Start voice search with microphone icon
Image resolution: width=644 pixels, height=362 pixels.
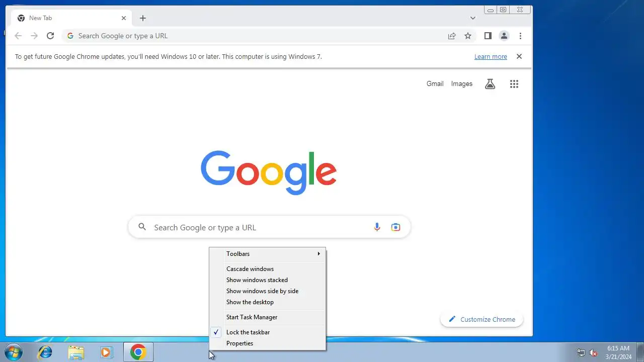pos(377,227)
